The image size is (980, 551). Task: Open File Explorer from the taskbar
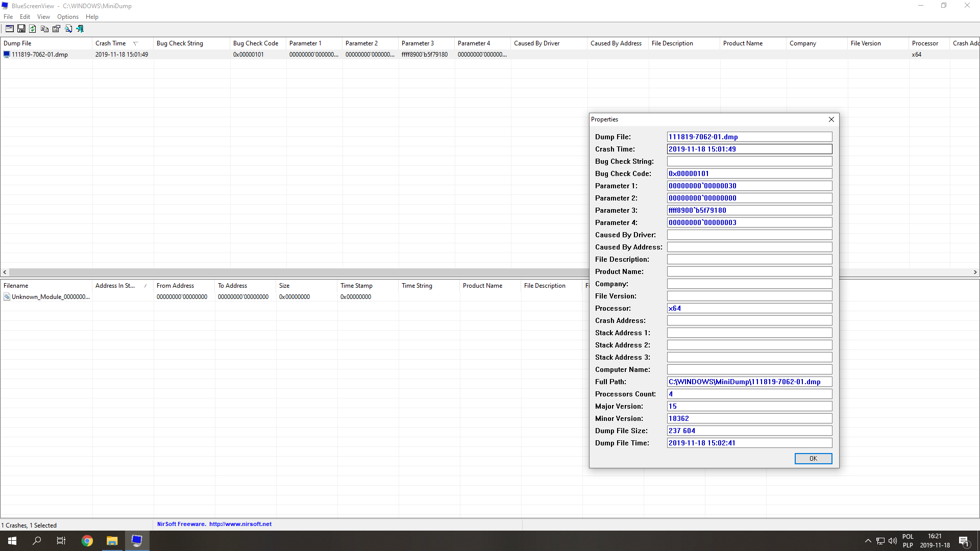tap(112, 541)
